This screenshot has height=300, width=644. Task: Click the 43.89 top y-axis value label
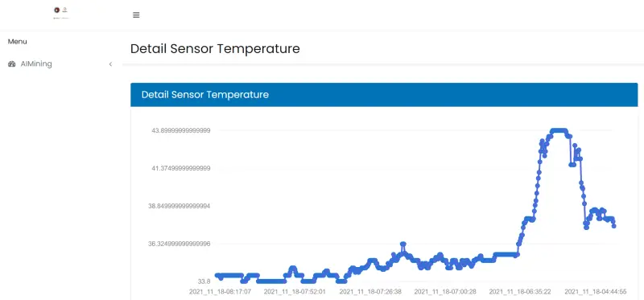click(181, 130)
